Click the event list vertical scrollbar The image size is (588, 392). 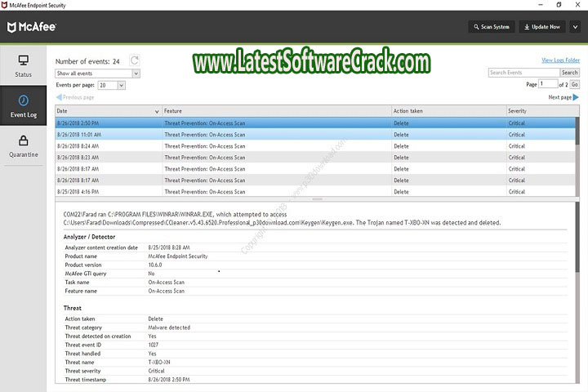click(x=577, y=155)
